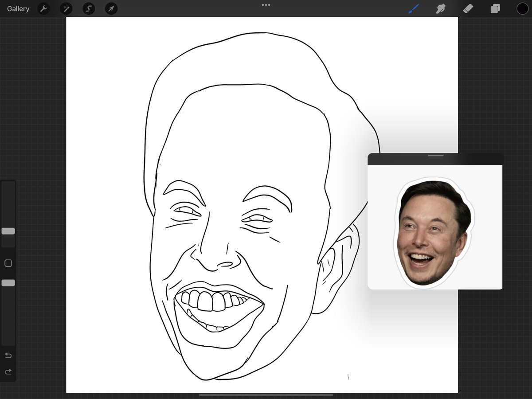Tap the three-dot menu at top center
Screen dimensions: 532x399
pos(266,5)
